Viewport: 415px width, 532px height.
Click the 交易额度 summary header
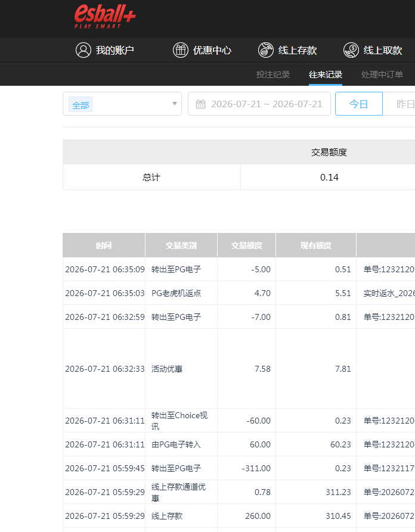[329, 153]
